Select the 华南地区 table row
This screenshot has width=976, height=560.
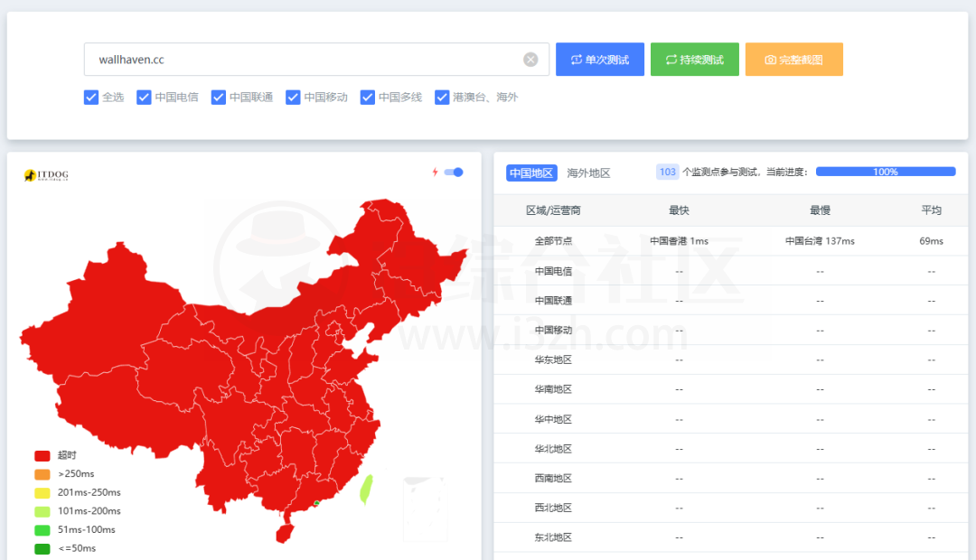click(x=731, y=389)
